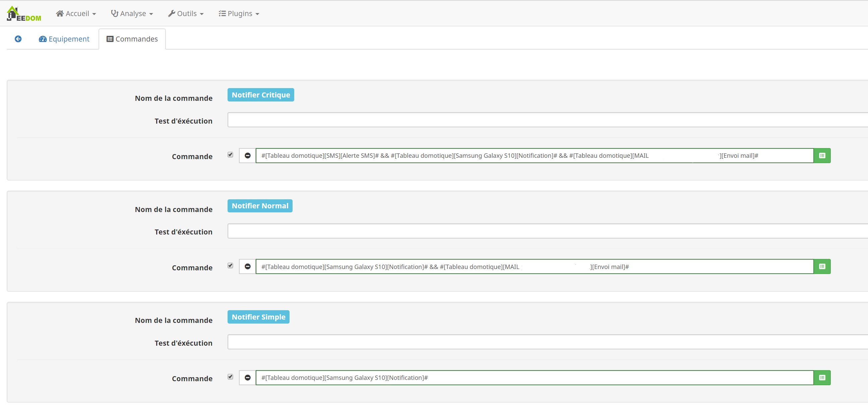Remove the Notifier Critique command with minus icon
This screenshot has width=868, height=410.
248,156
